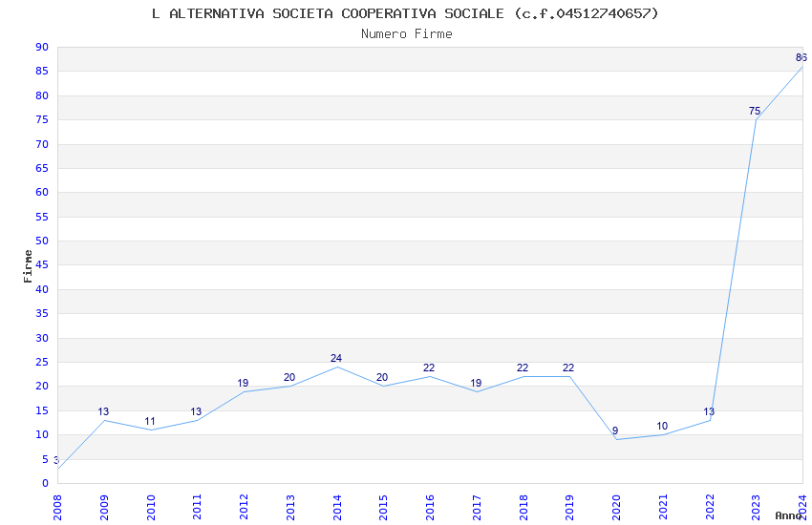The width and height of the screenshot is (812, 525).
Task: Click the vertical Firme axis title
Action: tap(28, 266)
